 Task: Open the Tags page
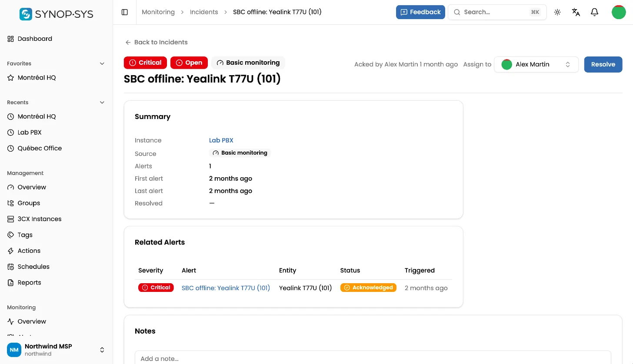pyautogui.click(x=25, y=235)
